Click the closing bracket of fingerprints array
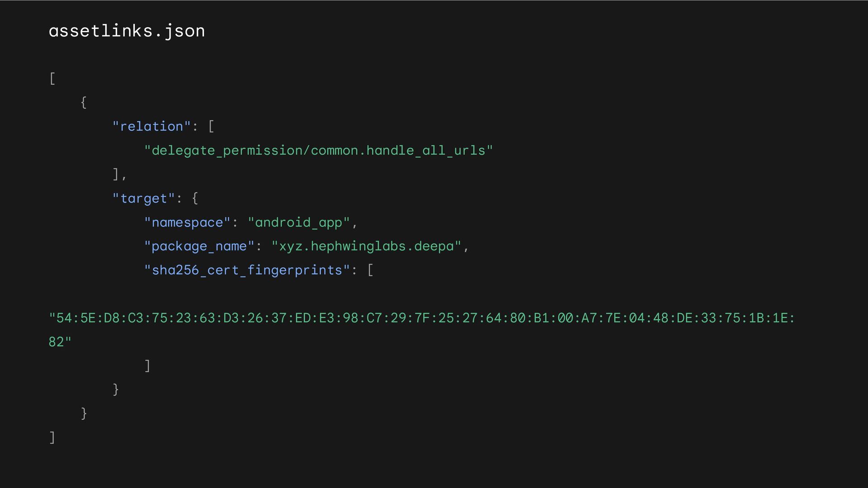The width and height of the screenshot is (868, 488). click(x=147, y=366)
